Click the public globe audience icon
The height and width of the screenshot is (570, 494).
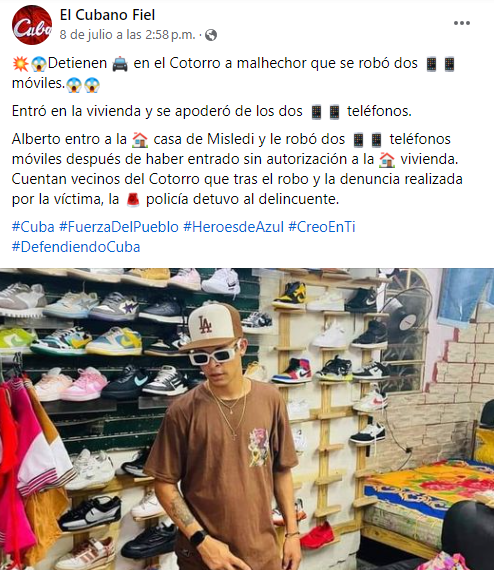211,35
